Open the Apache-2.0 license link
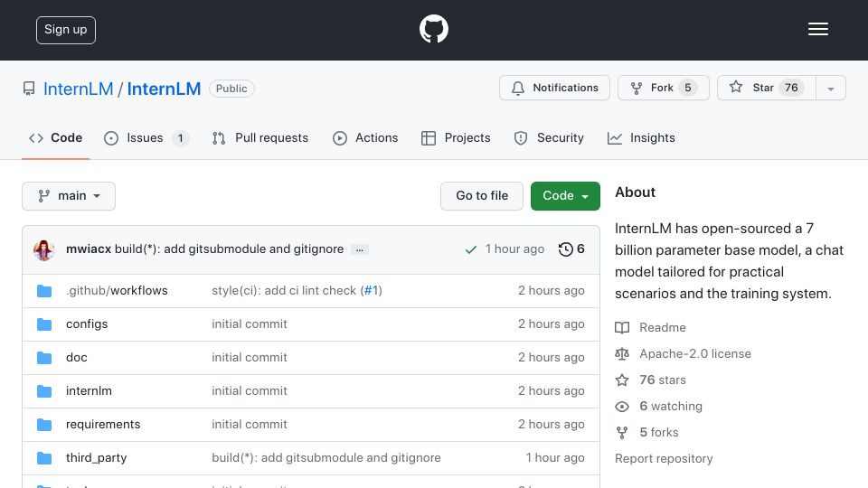This screenshot has height=488, width=868. click(695, 353)
